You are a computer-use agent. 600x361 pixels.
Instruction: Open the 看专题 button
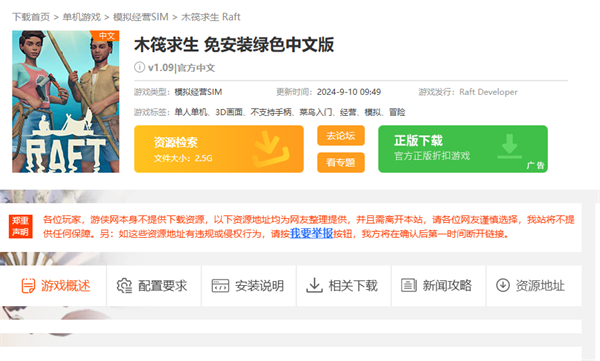(x=341, y=163)
